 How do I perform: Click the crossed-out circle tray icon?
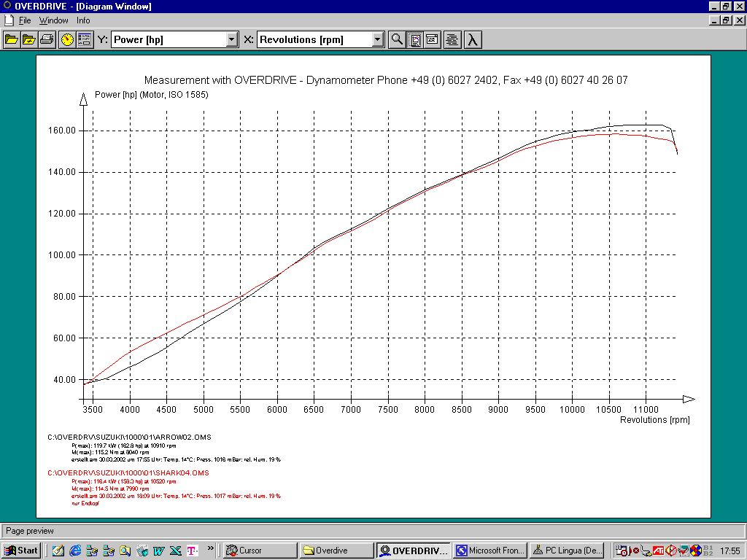point(671,551)
